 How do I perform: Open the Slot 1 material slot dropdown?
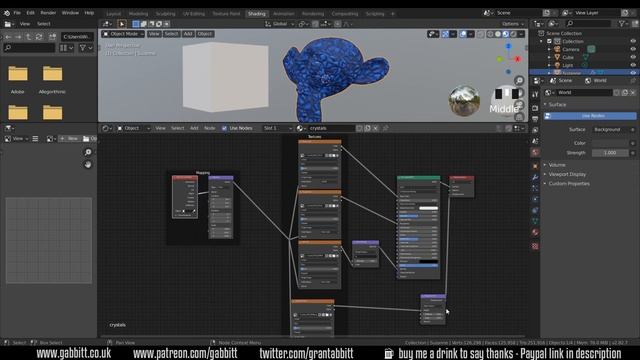pyautogui.click(x=278, y=128)
